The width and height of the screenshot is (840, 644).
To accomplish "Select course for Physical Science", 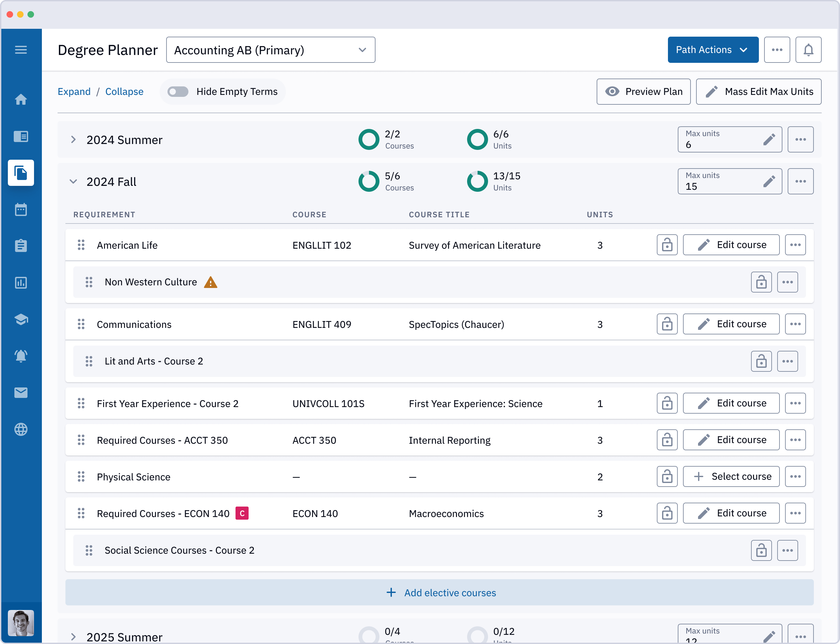I will (x=731, y=476).
